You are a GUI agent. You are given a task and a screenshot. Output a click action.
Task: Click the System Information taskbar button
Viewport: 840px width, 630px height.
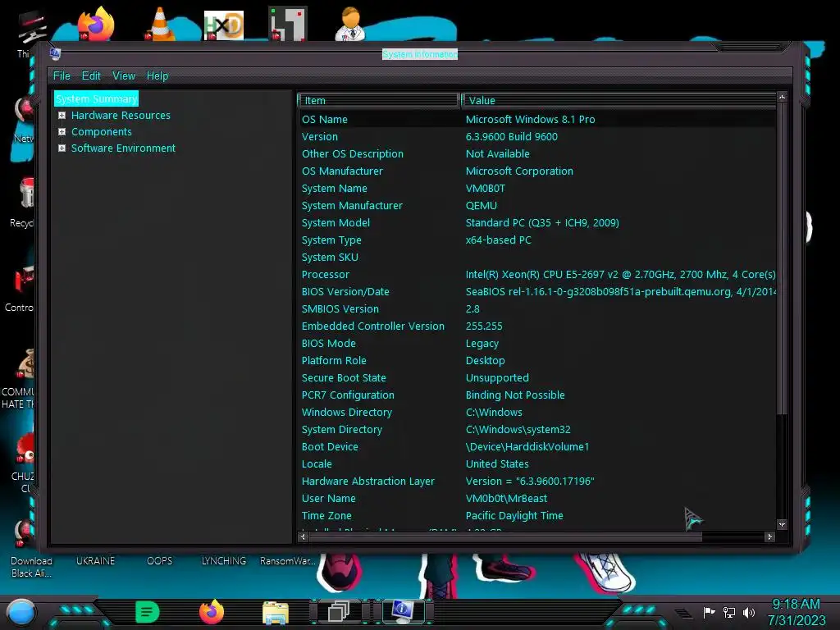point(403,611)
